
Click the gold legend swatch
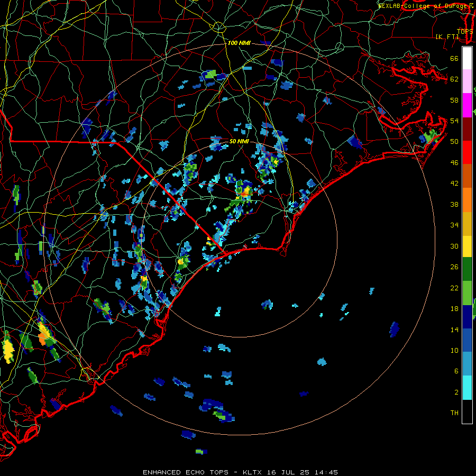(x=467, y=224)
